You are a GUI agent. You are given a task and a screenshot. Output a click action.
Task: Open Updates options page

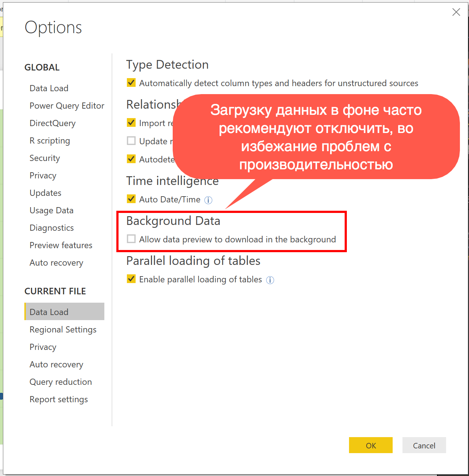pos(45,193)
